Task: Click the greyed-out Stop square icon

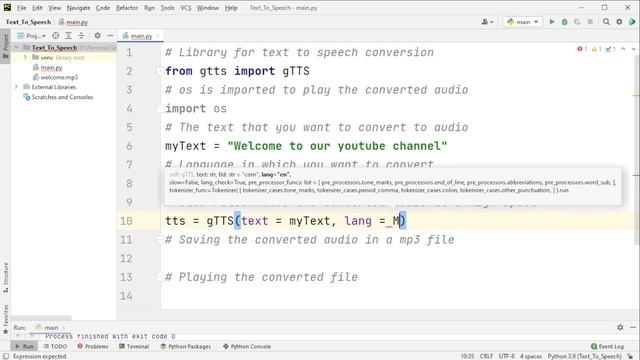Action: point(590,22)
